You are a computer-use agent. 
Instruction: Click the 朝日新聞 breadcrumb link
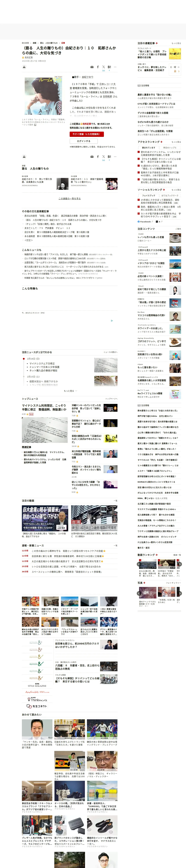[x=25, y=43]
